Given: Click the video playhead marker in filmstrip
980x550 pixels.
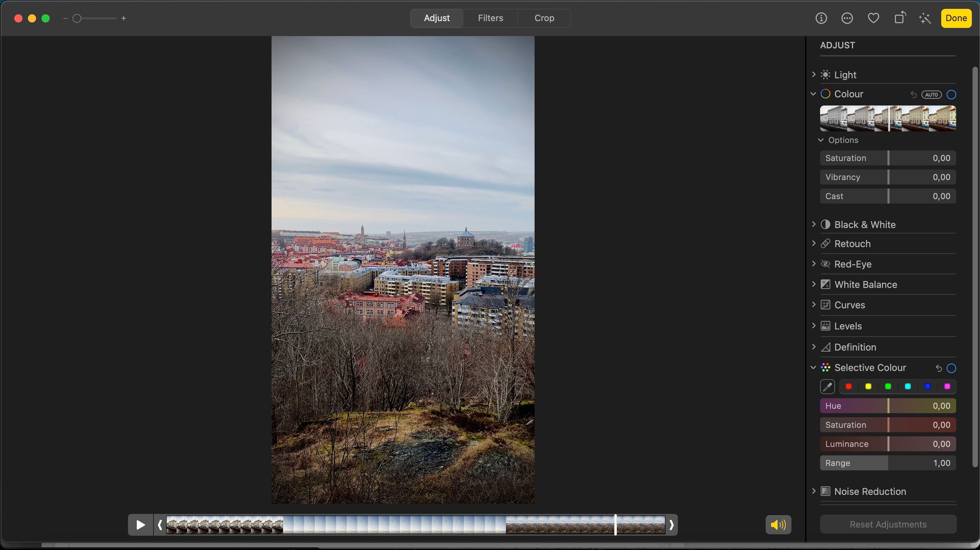Looking at the screenshot, I should [616, 525].
